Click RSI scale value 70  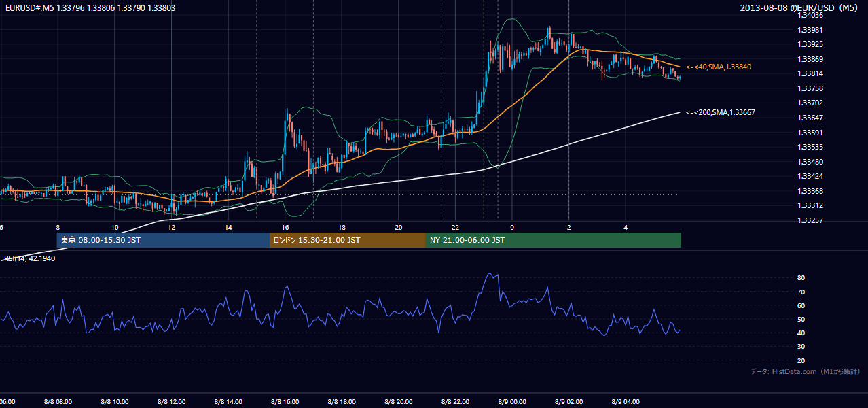pos(801,292)
